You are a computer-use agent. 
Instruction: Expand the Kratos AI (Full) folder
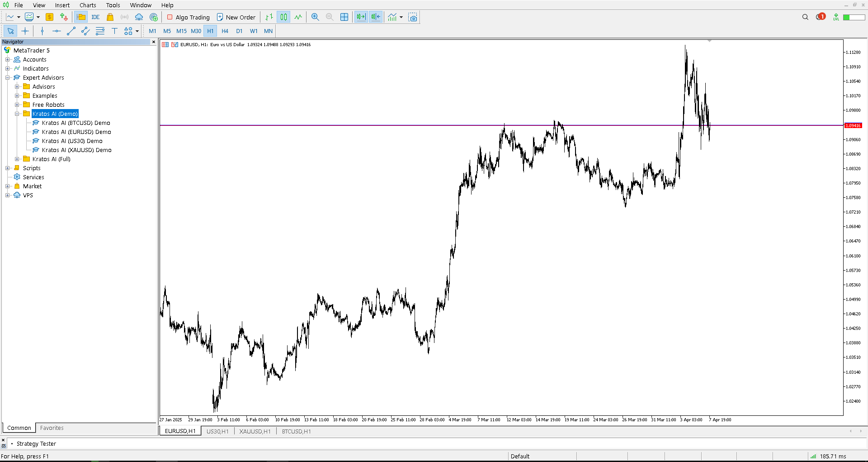[x=17, y=159]
